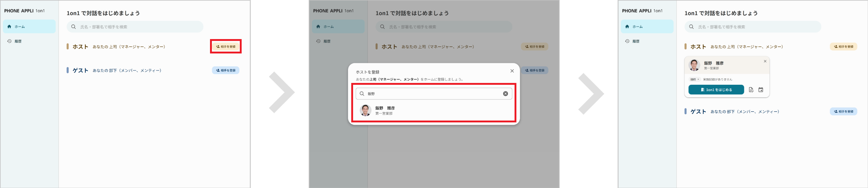868x188 pixels.
Task: Close the ホストを登録 dialog with the X
Action: click(512, 71)
